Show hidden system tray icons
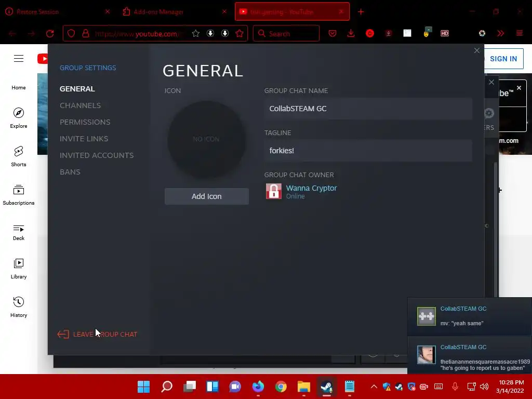Viewport: 532px width, 399px height. (x=374, y=387)
